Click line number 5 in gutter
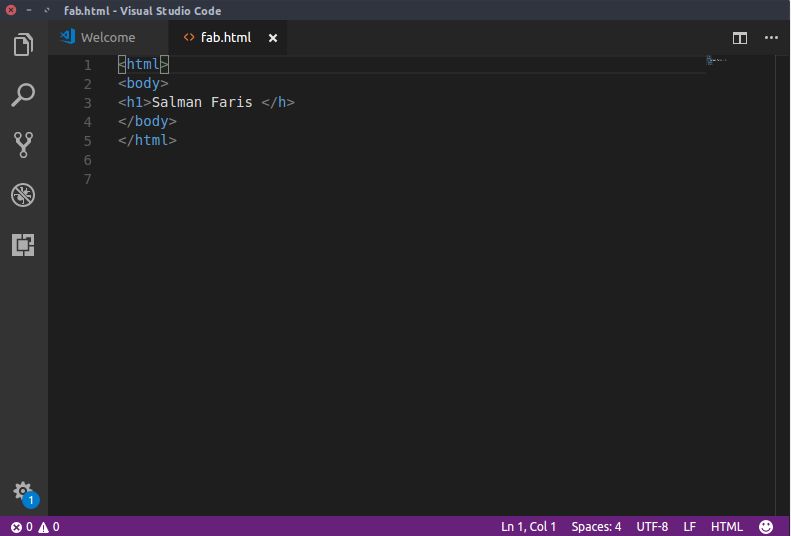This screenshot has height=536, width=791. [88, 141]
